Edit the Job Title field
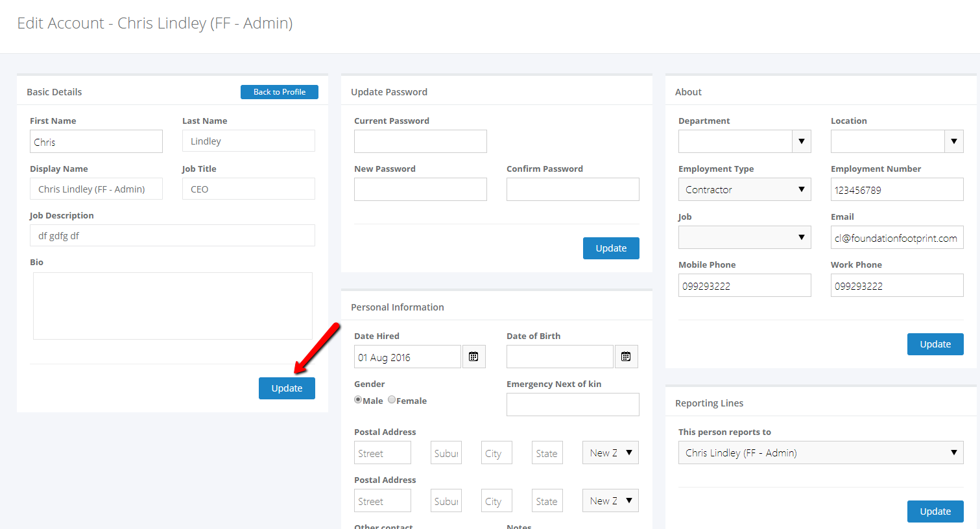This screenshot has width=980, height=529. (x=248, y=189)
